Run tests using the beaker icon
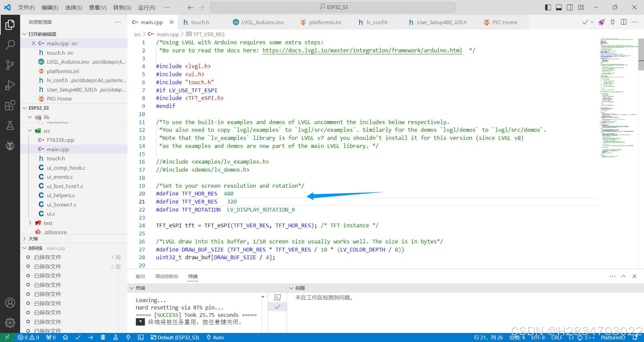 click(x=115, y=337)
